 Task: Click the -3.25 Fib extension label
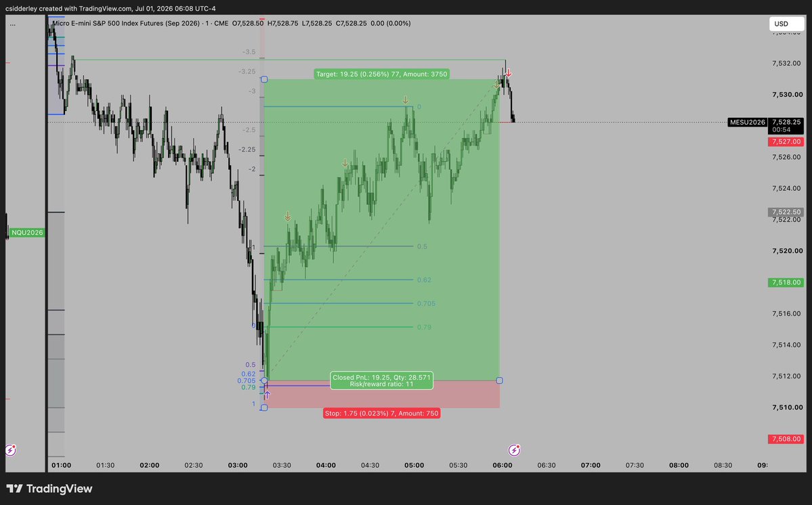tap(247, 71)
